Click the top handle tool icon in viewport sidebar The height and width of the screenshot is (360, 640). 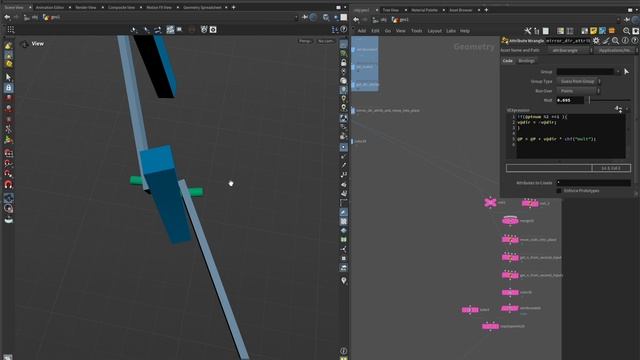[x=9, y=45]
